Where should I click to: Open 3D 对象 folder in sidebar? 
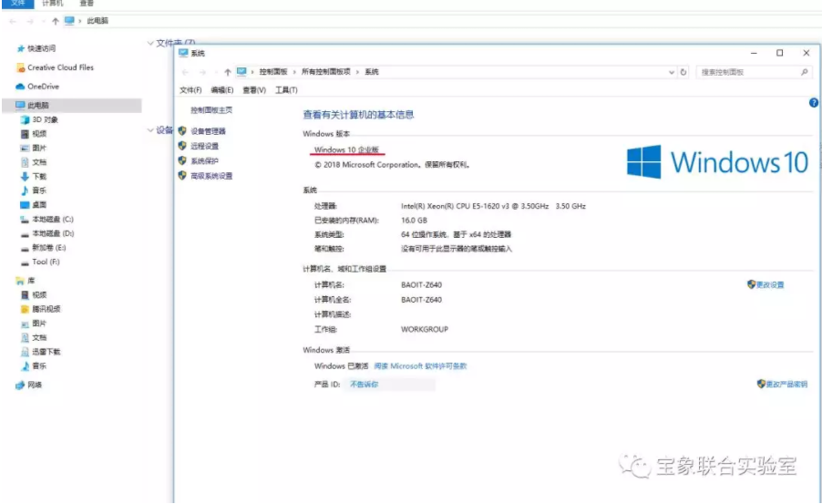[45, 119]
